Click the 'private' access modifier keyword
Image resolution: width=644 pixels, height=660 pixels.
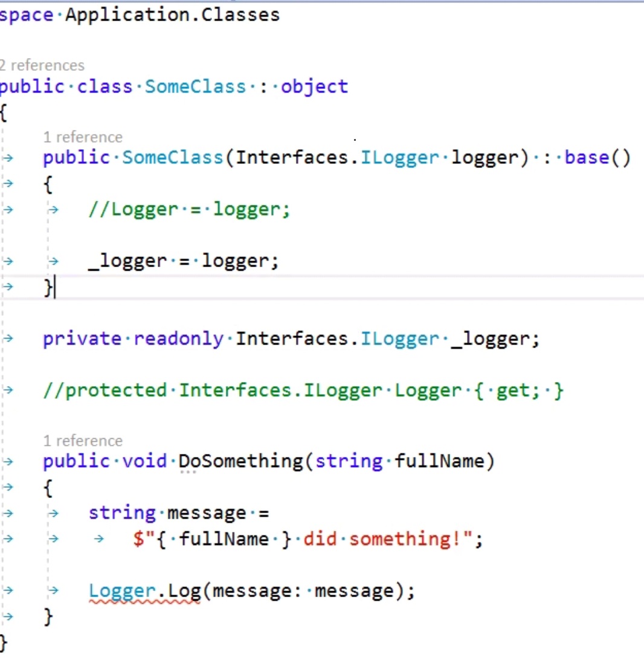[x=82, y=339]
